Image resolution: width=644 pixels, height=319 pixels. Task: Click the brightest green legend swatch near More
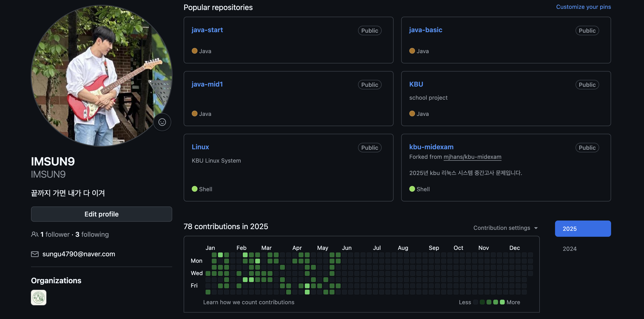[x=502, y=302]
